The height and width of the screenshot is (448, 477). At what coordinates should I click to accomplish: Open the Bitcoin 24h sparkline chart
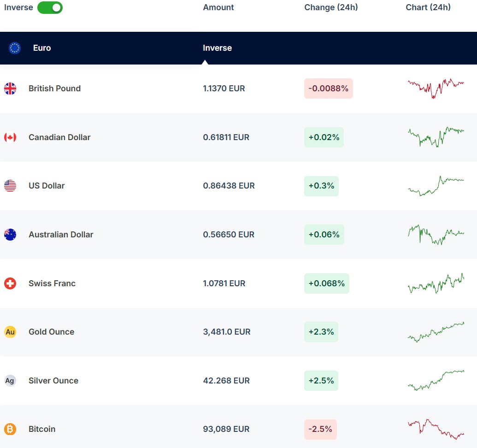(436, 429)
